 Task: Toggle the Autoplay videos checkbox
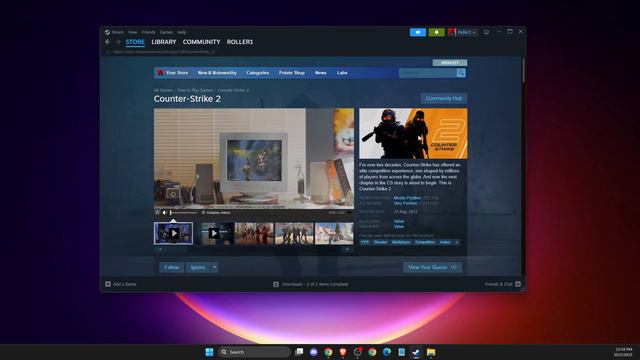[203, 213]
